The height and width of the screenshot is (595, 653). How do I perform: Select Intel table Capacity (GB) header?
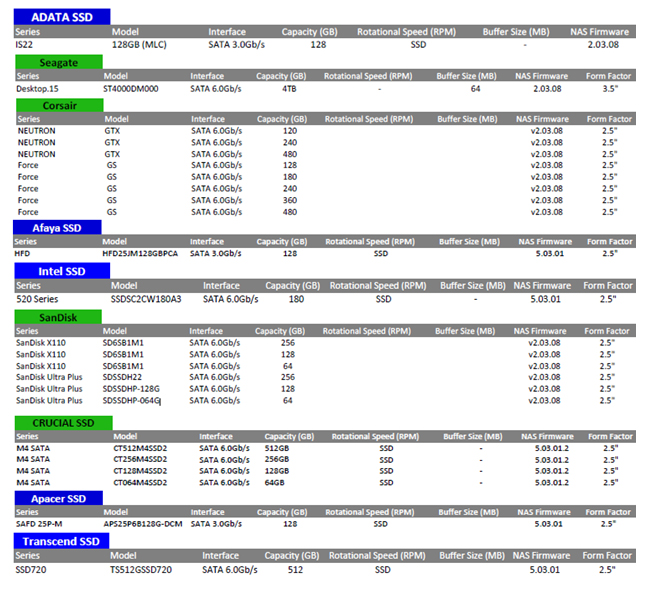(x=293, y=286)
